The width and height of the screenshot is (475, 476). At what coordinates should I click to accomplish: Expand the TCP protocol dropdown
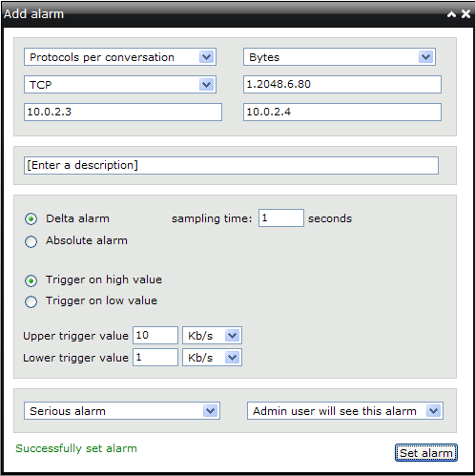click(120, 85)
